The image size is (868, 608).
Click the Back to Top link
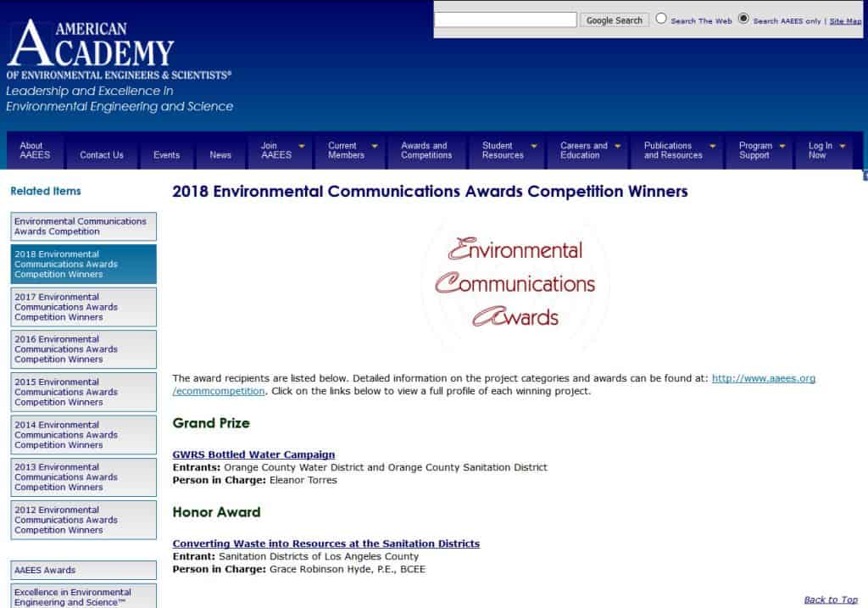coord(830,600)
